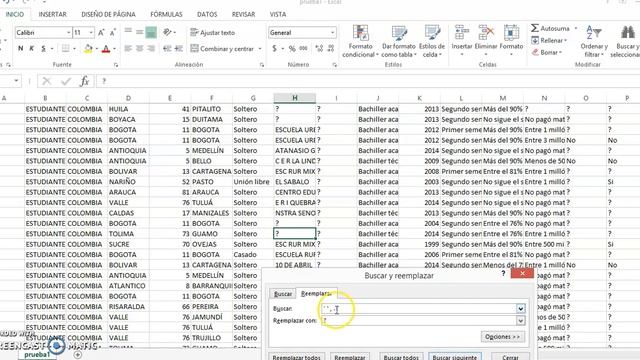This screenshot has height=360, width=640.
Task: Open Estilos de celda gallery
Action: (432, 41)
